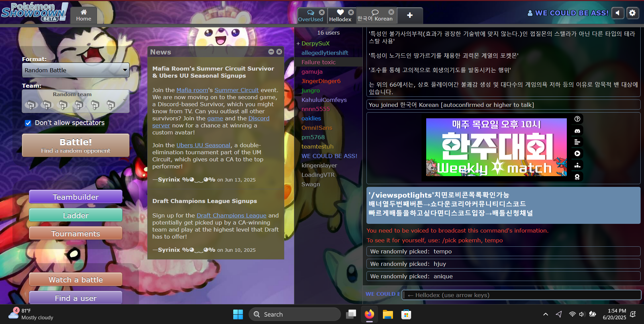Viewport: 644px width, 324px height.
Task: Select user LoadingVTR
Action: tap(328, 175)
